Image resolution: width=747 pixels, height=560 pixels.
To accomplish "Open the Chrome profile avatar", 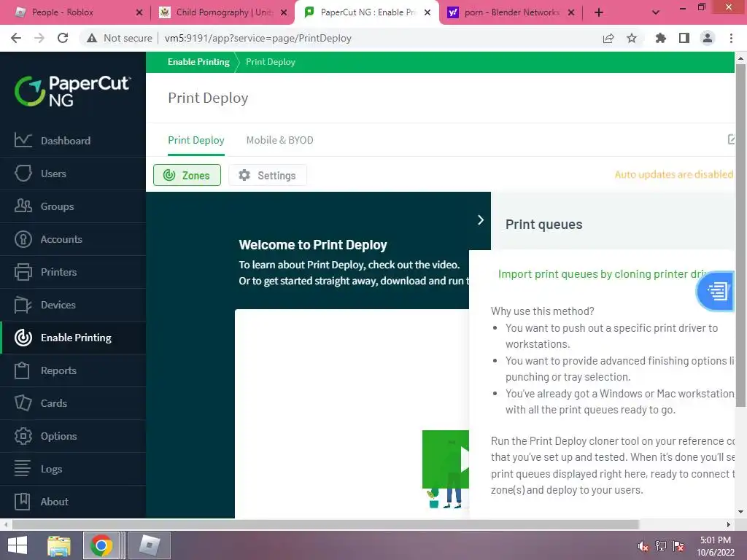I will (708, 38).
